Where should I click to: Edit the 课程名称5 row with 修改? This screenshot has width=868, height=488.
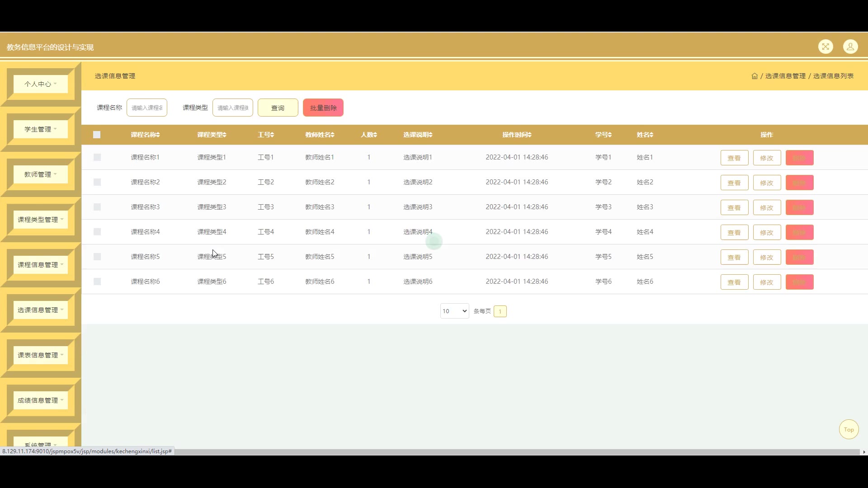pyautogui.click(x=767, y=257)
